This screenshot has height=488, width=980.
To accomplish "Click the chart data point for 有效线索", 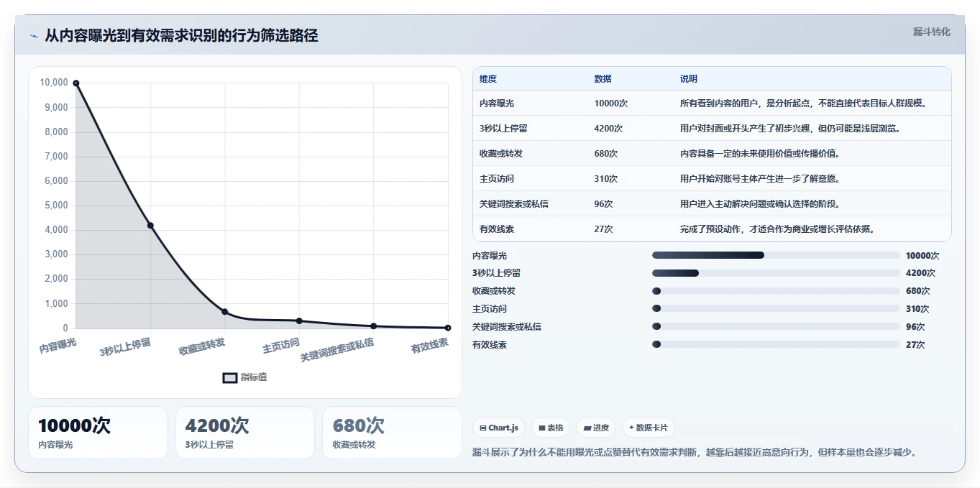I will click(448, 328).
